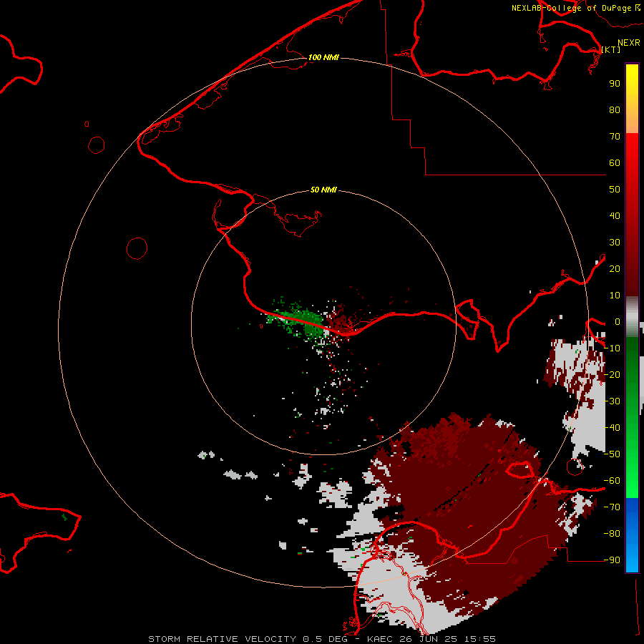Click the 0 value on velocity scale

618,321
